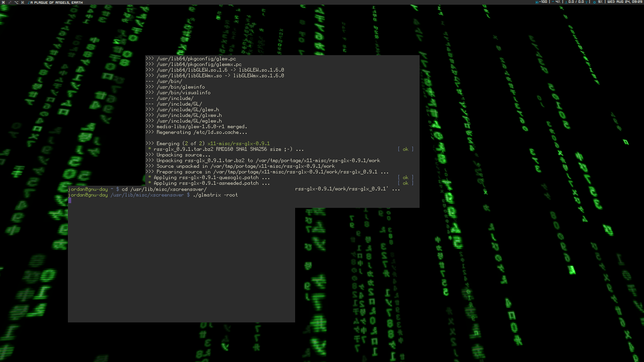This screenshot has width=644, height=362.
Task: Click the CPU usage graph icon
Action: [553, 2]
